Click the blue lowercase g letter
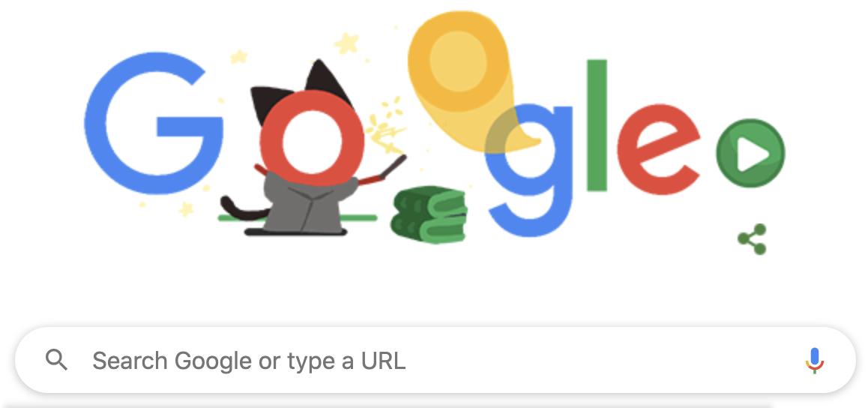Screen dimensions: 868x408 528,170
